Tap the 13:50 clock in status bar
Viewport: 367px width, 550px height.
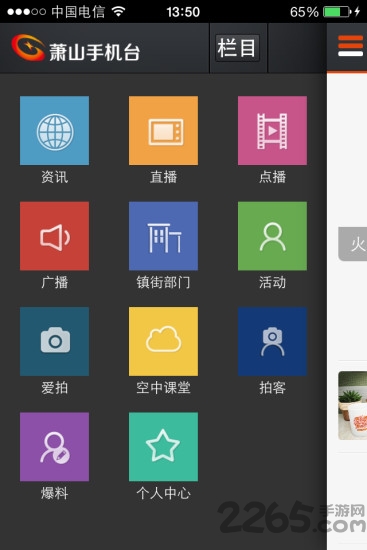pos(183,12)
